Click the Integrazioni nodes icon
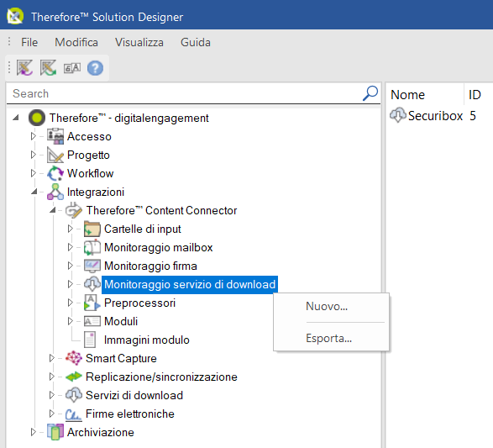Screen dimensions: 493x448 click(55, 192)
